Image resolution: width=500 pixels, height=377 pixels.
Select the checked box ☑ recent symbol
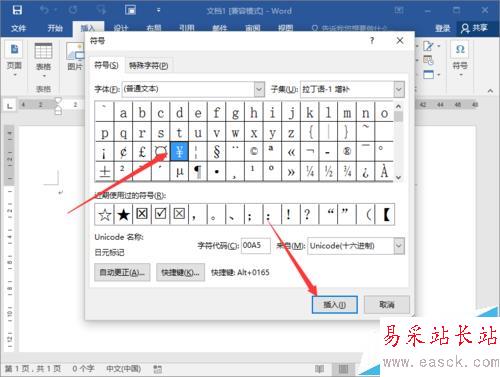tap(161, 214)
